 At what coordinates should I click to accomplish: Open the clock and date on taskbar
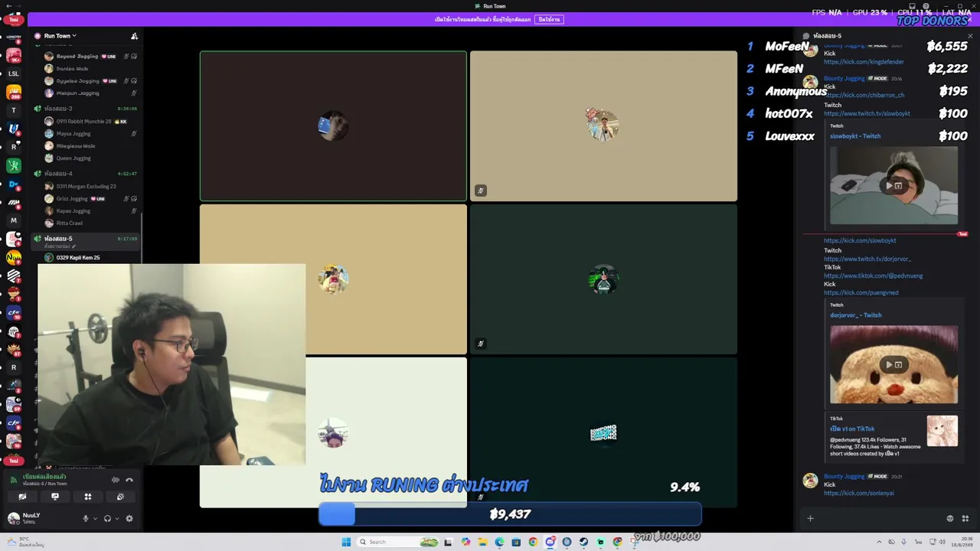(x=962, y=542)
